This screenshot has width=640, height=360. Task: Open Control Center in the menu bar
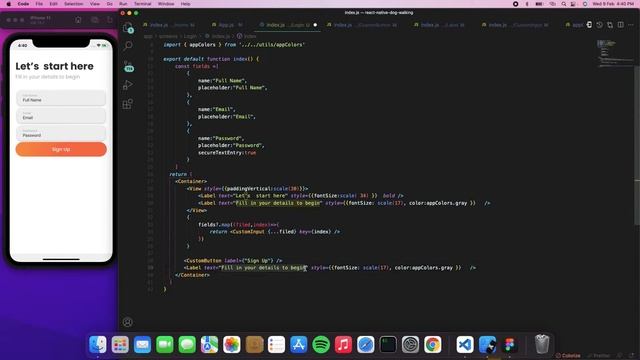[574, 4]
